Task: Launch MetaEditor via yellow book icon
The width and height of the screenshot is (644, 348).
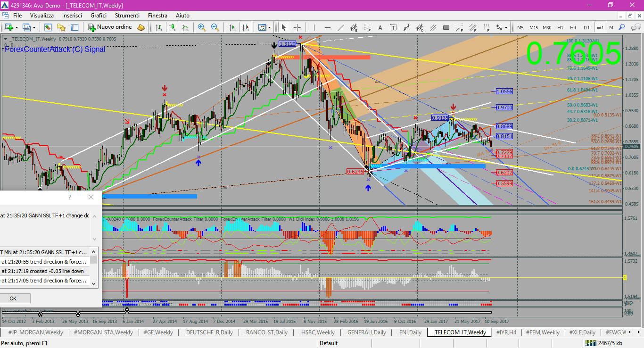Action: click(x=141, y=27)
